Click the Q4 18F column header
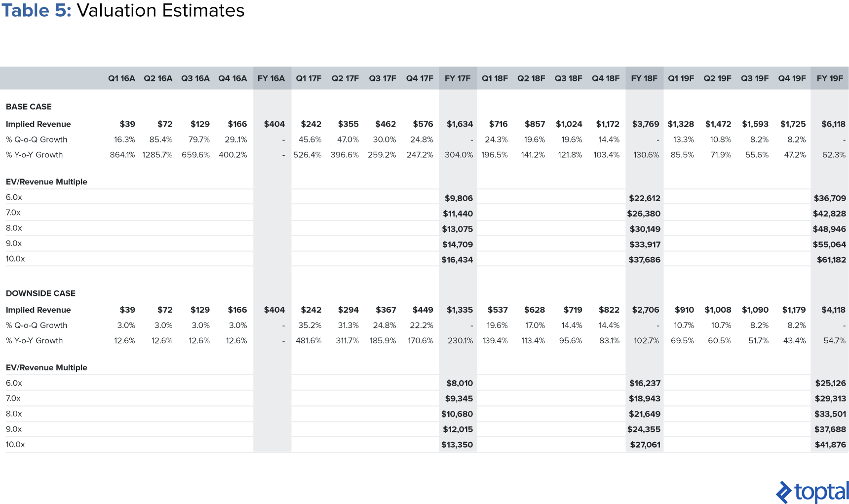This screenshot has width=849, height=504. pyautogui.click(x=606, y=78)
